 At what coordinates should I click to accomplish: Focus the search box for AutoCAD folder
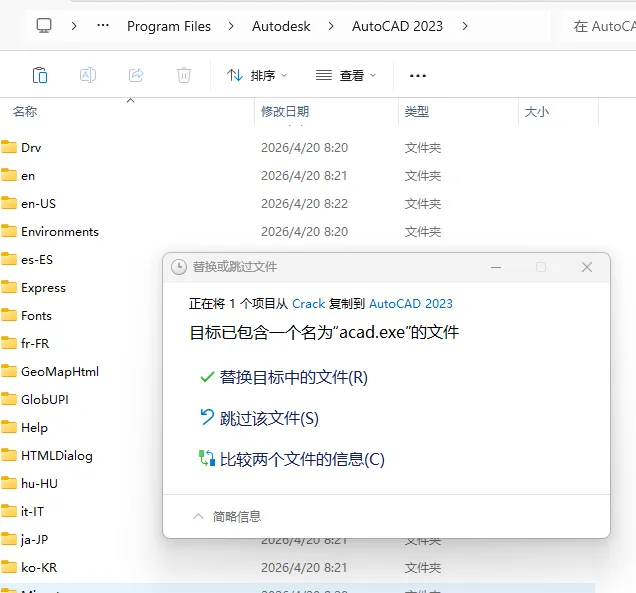pos(600,26)
